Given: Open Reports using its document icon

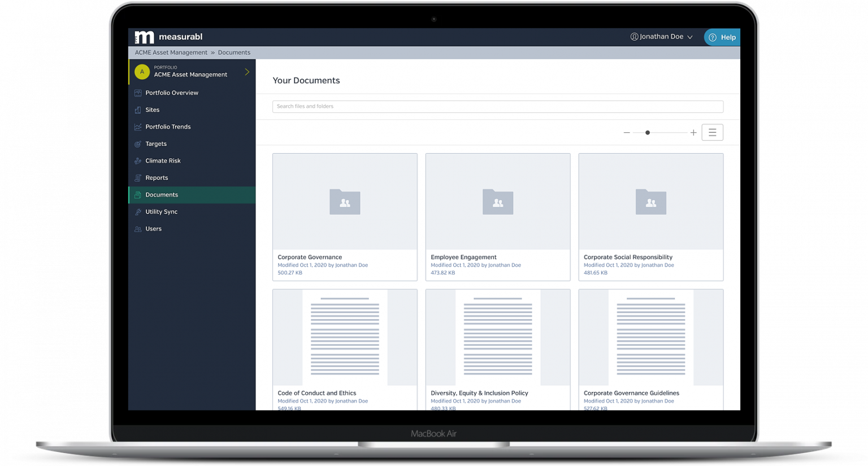Looking at the screenshot, I should [x=137, y=177].
